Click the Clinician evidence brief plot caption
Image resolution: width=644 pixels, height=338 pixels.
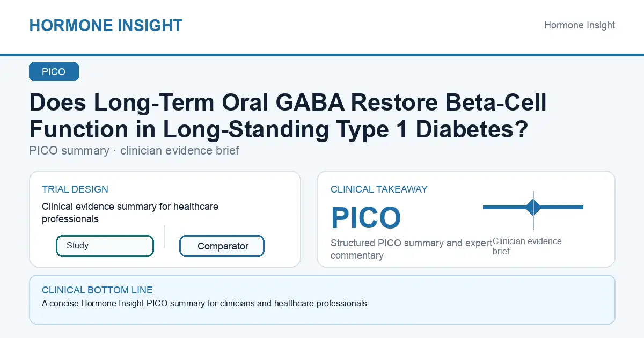pyautogui.click(x=527, y=246)
